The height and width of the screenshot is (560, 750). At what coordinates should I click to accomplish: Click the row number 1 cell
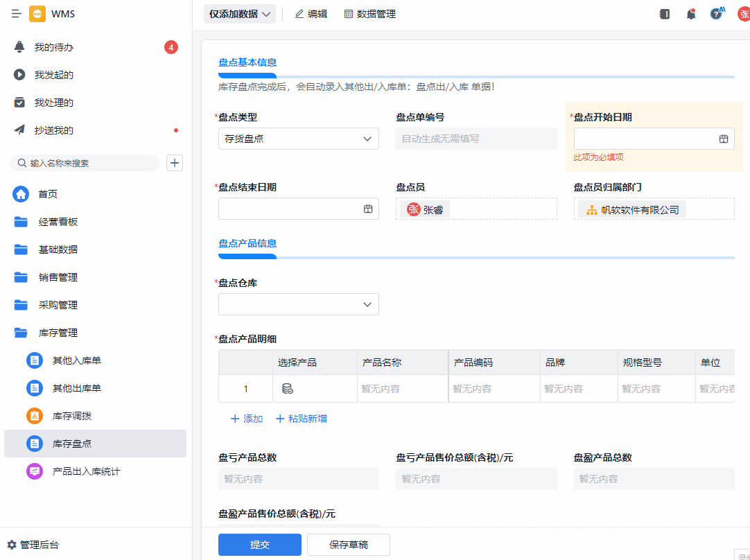tap(246, 389)
